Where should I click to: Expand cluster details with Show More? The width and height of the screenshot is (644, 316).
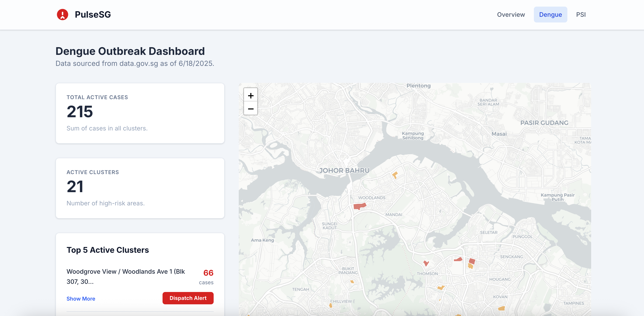[81, 299]
